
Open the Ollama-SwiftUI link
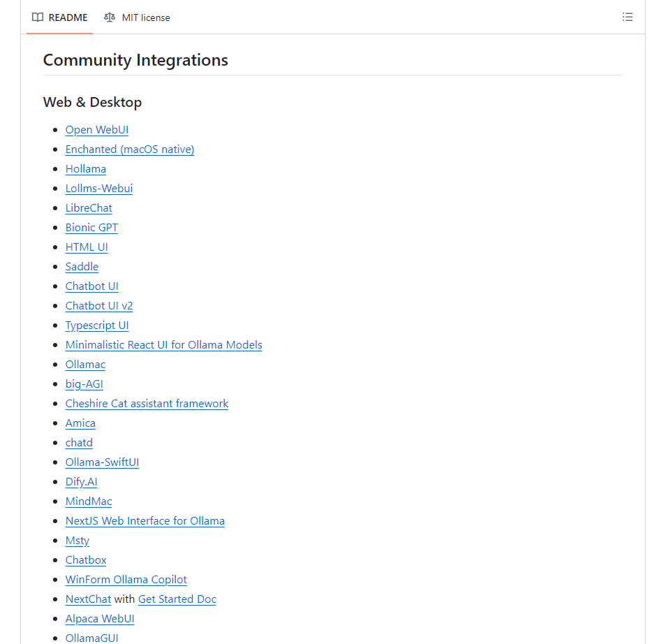point(102,462)
